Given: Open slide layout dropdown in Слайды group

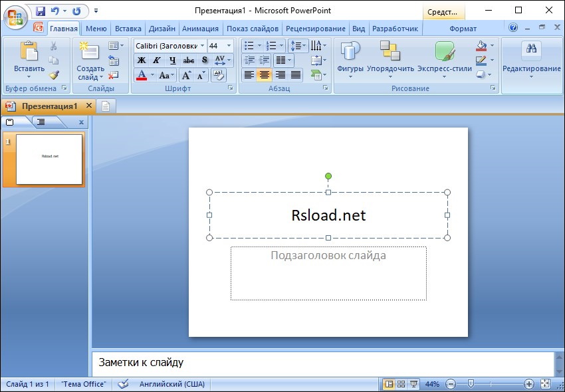Looking at the screenshot, I should point(116,45).
